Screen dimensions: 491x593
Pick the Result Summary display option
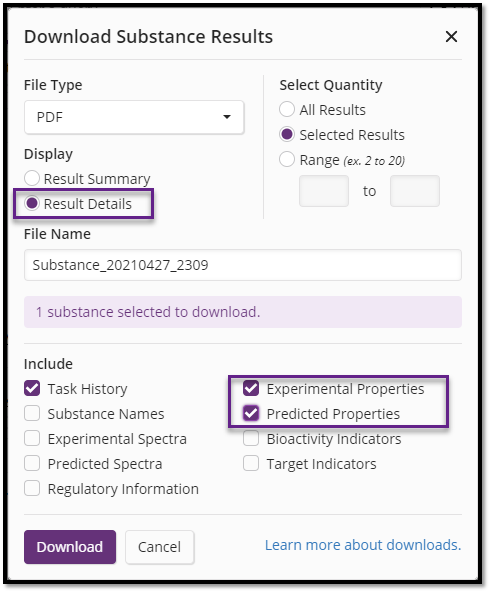32,178
